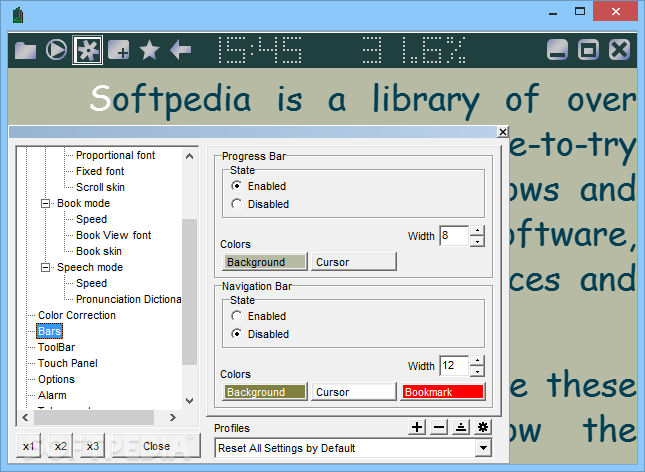Select Proportional font in the tree
Screen dimensions: 645x472
(x=116, y=155)
